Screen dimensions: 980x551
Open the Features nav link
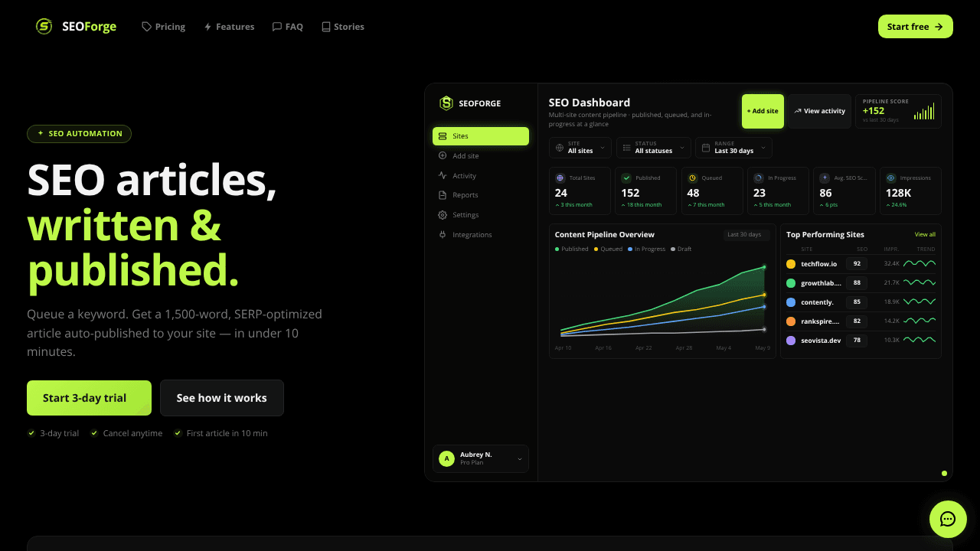[229, 27]
